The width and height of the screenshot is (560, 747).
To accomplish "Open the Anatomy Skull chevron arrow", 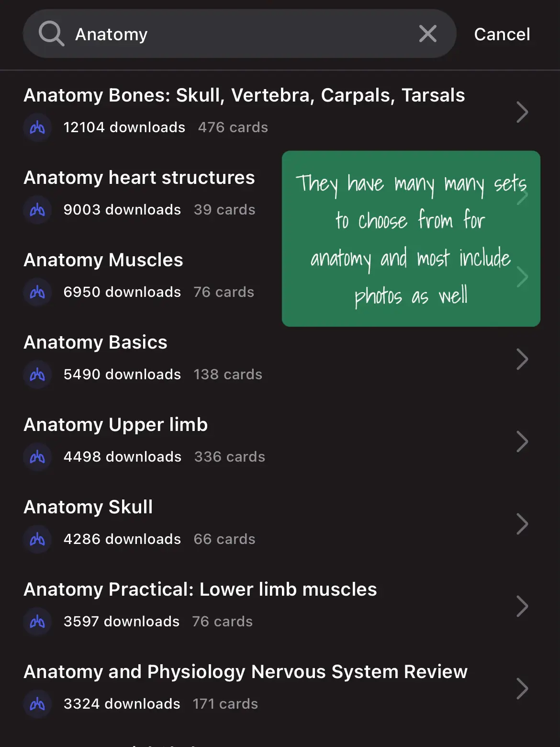I will tap(522, 524).
